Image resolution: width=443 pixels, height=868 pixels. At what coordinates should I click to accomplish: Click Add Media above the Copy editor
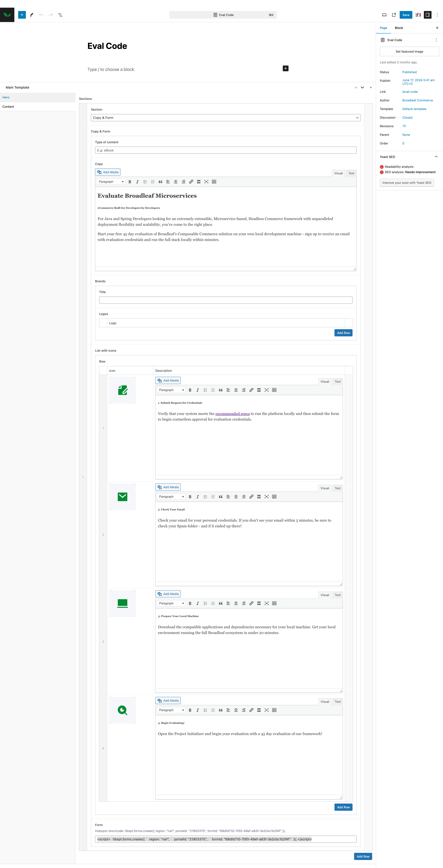(108, 172)
